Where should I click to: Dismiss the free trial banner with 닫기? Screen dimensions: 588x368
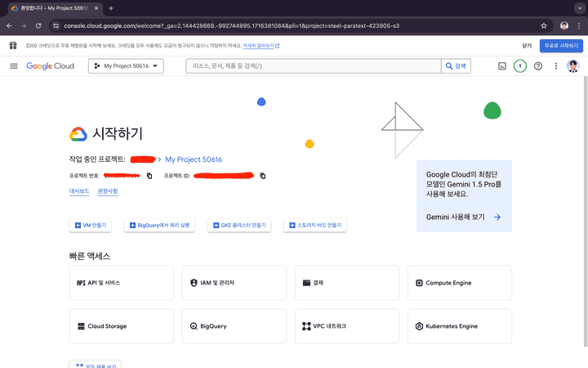tap(526, 46)
